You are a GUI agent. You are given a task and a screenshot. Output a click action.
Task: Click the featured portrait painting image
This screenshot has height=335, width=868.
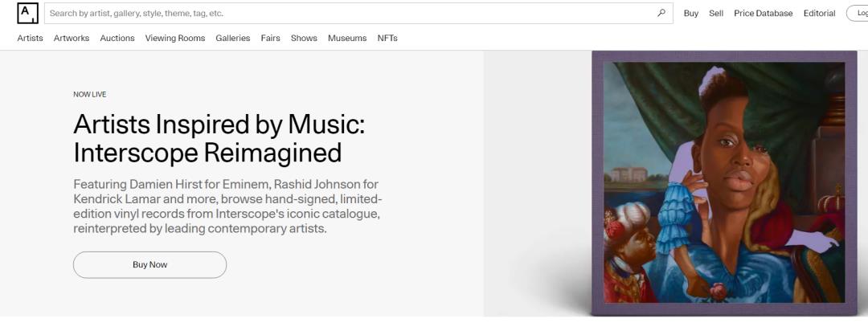point(723,183)
